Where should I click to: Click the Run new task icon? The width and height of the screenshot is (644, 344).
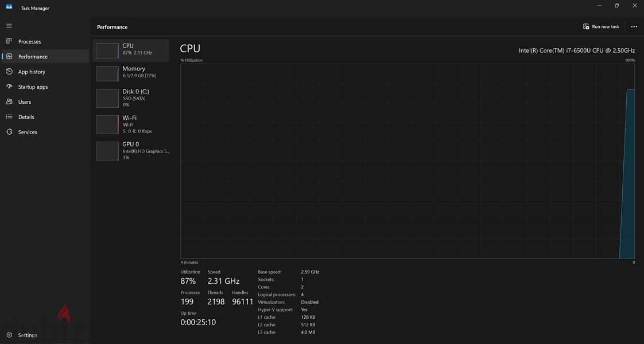(x=586, y=26)
